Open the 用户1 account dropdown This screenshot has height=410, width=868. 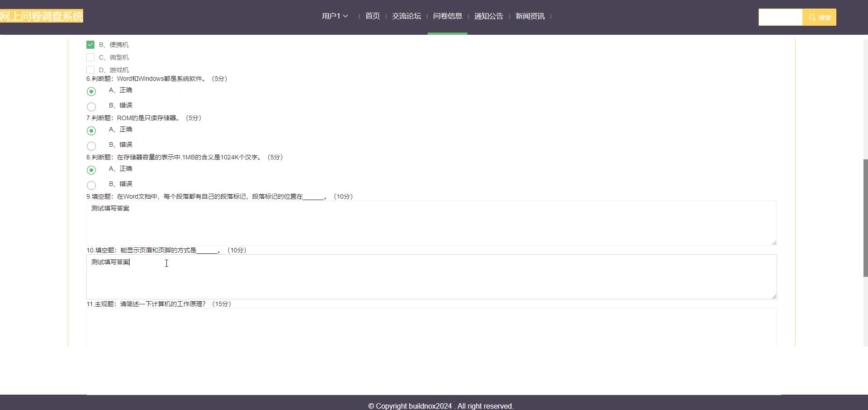tap(334, 16)
